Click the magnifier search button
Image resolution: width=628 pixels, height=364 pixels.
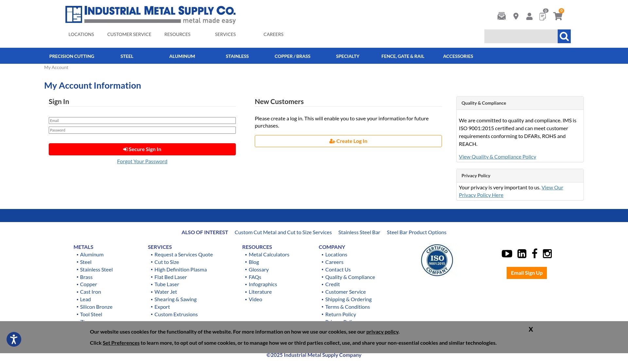564,36
